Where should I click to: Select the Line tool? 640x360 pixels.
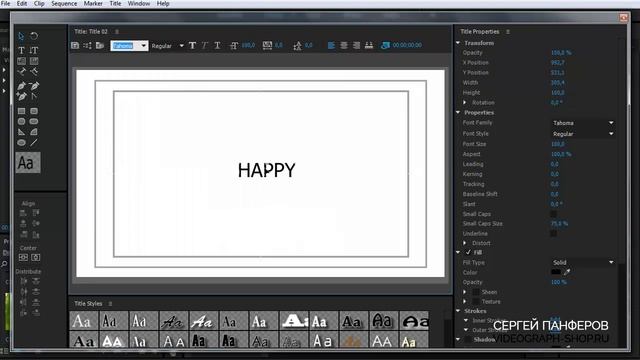click(34, 142)
